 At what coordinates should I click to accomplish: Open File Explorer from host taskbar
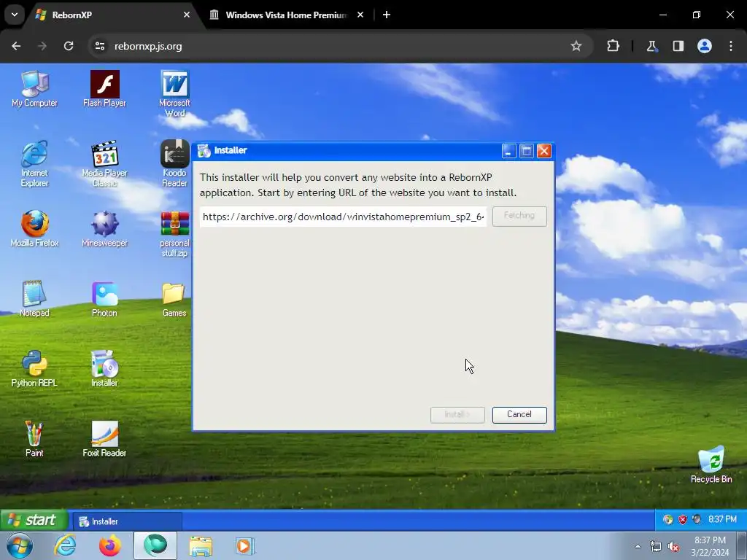(x=201, y=545)
